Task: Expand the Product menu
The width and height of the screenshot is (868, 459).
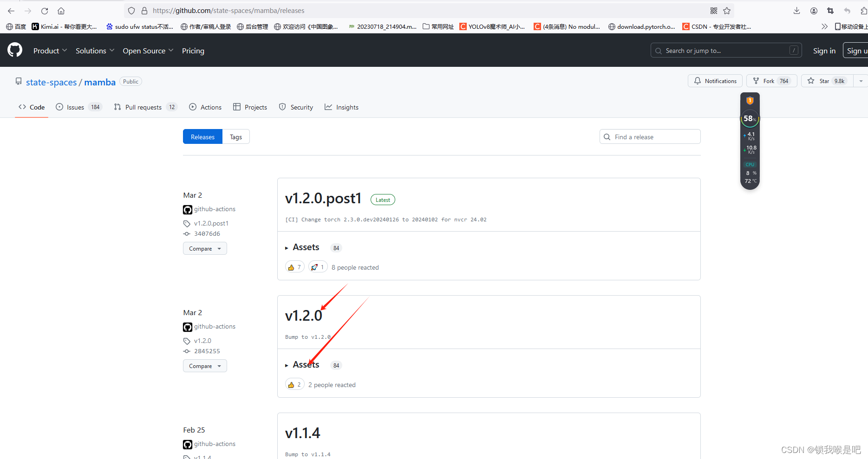Action: click(50, 51)
